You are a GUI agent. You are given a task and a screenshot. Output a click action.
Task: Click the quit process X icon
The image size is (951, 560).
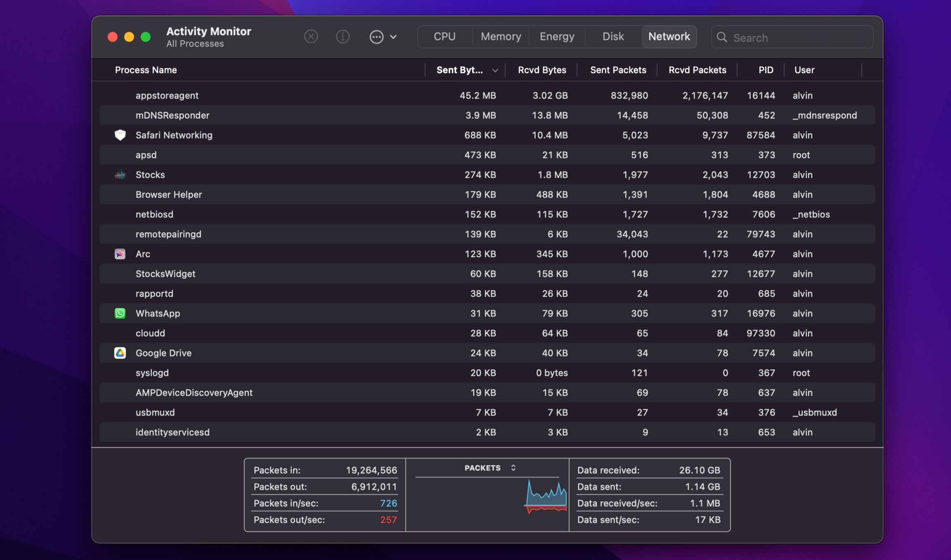pos(311,37)
